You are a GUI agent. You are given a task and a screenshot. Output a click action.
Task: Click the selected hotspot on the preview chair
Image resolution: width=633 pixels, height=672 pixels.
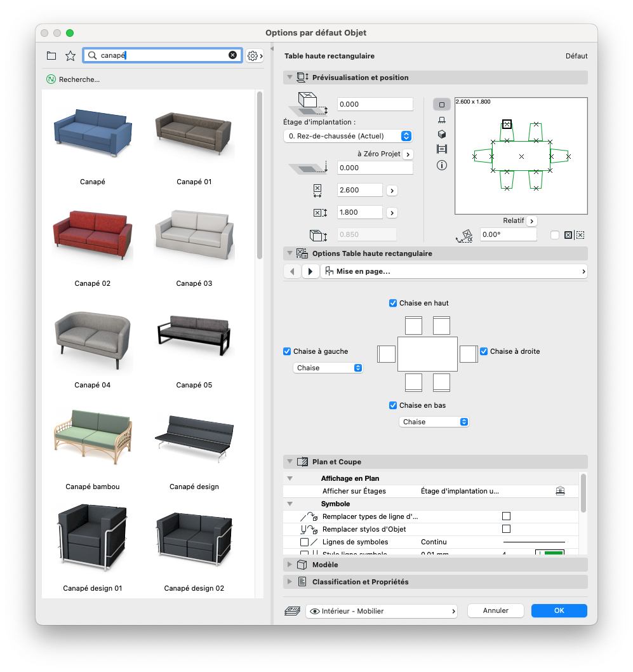[x=507, y=124]
